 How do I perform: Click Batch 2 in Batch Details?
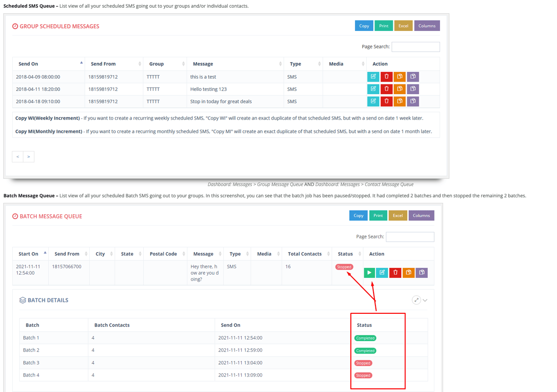[x=31, y=350]
